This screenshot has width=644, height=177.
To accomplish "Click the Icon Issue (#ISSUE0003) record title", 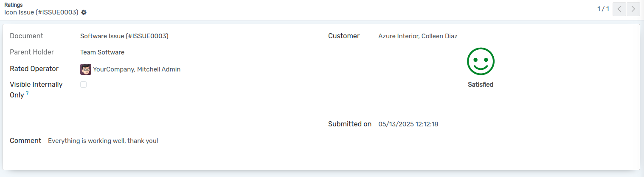I will coord(41,12).
